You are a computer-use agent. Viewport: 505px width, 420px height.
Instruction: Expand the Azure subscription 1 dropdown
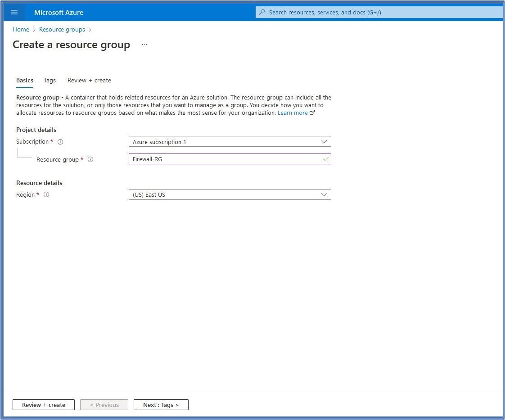(230, 142)
